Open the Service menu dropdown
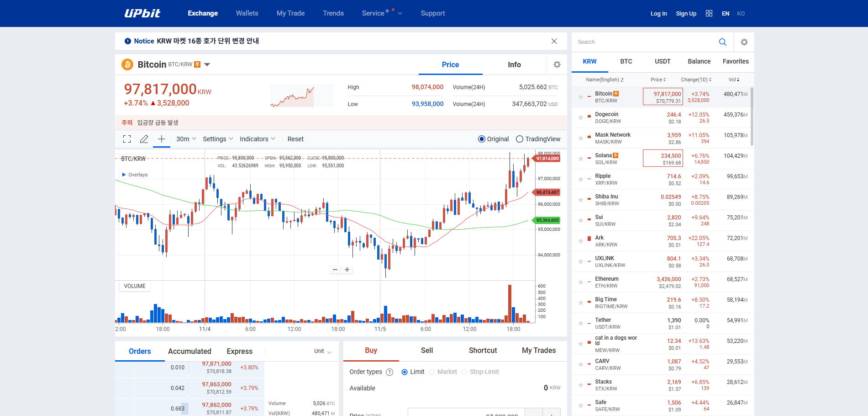The height and width of the screenshot is (416, 868). point(382,13)
